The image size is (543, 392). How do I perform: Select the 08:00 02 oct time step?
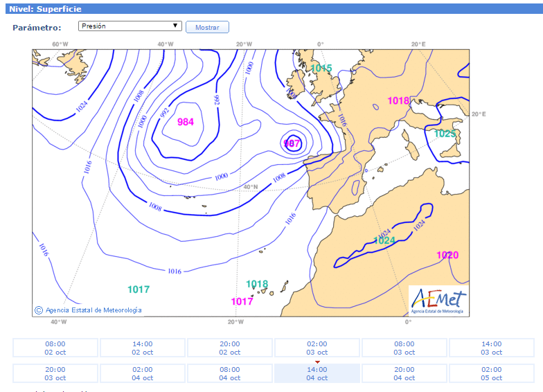pyautogui.click(x=55, y=348)
